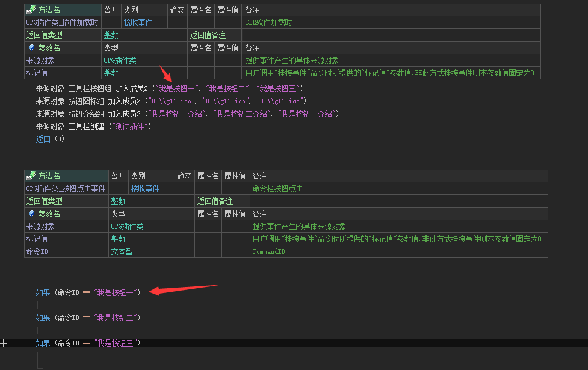
Task: Toggle 公开 cell for 插件加载时 method
Action: pyautogui.click(x=111, y=22)
